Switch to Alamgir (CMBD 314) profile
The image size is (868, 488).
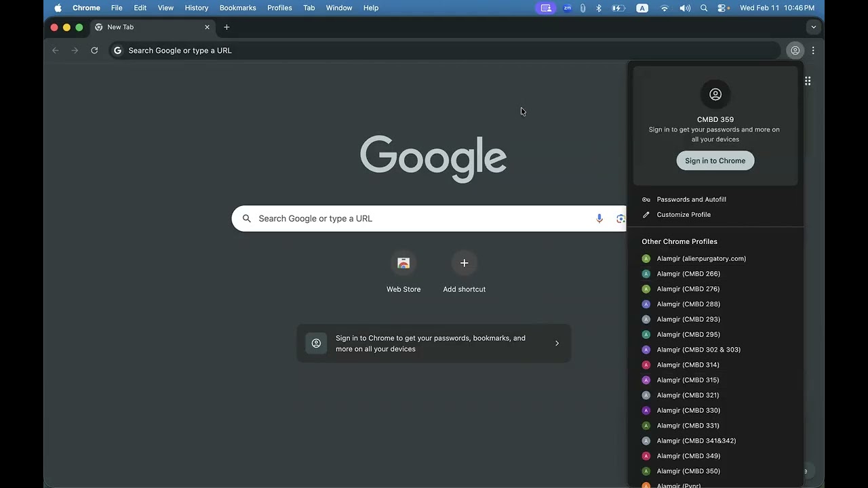715,365
